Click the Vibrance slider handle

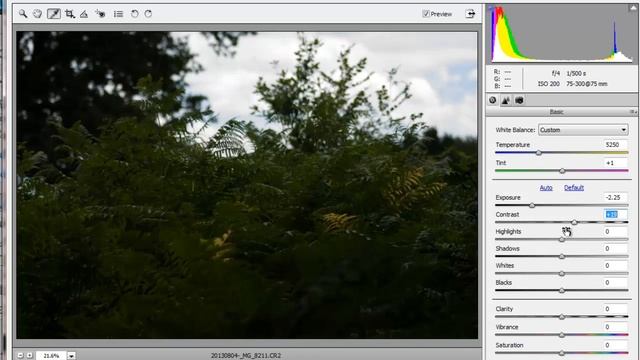point(562,335)
